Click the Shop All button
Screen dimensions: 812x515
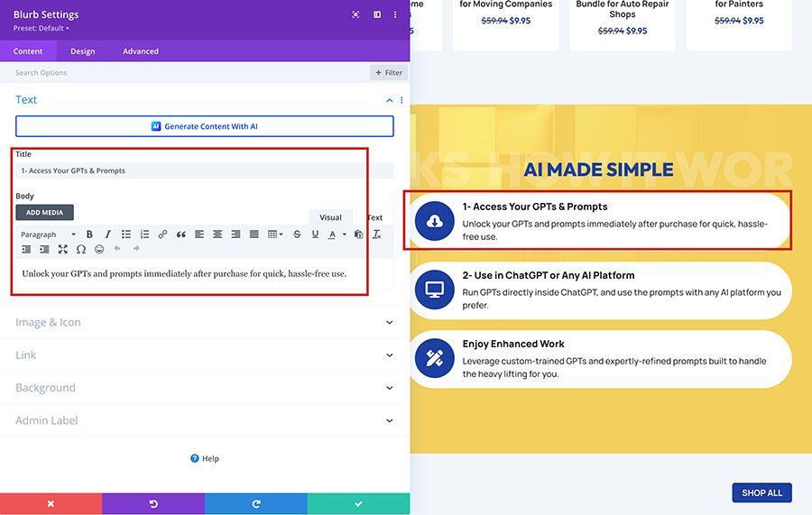(761, 492)
